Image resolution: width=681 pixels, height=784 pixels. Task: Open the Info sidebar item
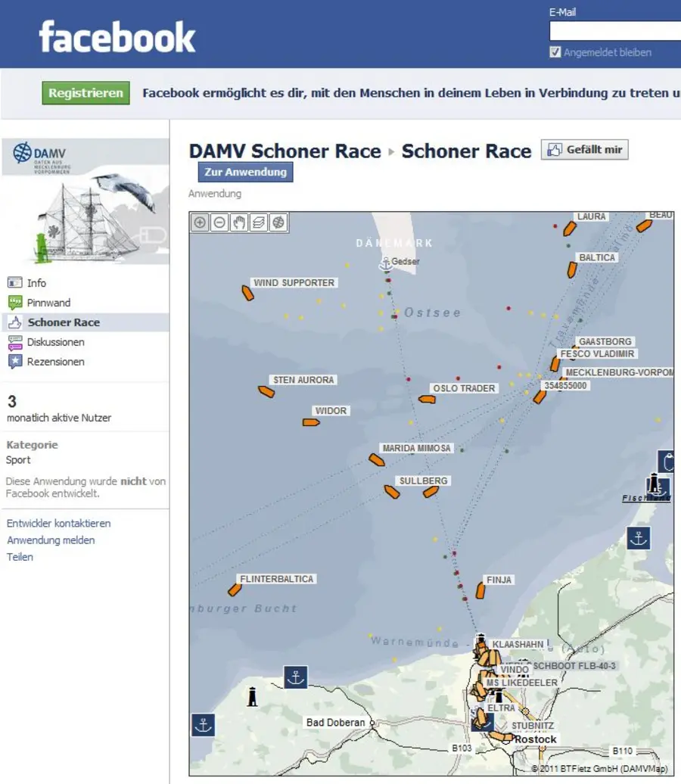pyautogui.click(x=36, y=283)
